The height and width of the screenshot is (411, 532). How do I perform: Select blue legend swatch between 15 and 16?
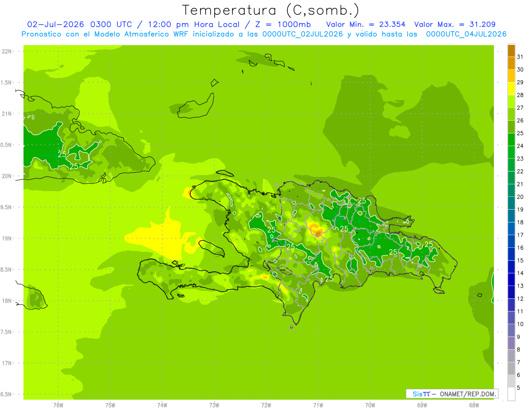511,254
